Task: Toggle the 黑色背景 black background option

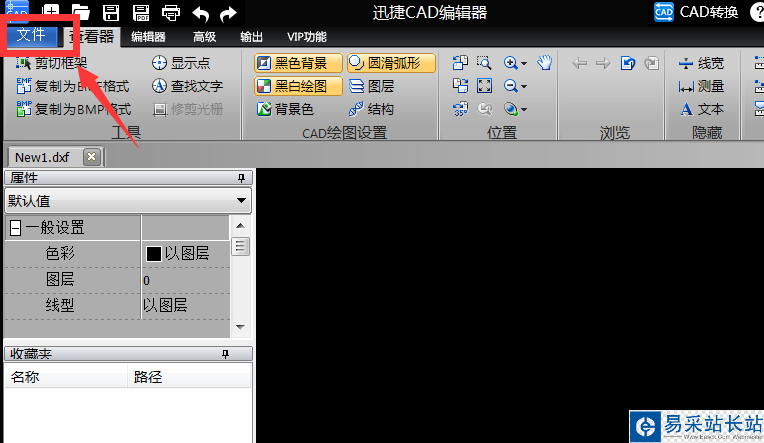Action: (x=298, y=63)
